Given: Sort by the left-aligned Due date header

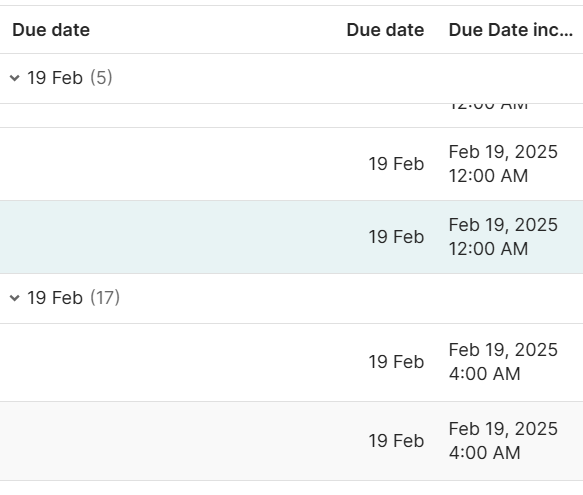Looking at the screenshot, I should tap(51, 30).
